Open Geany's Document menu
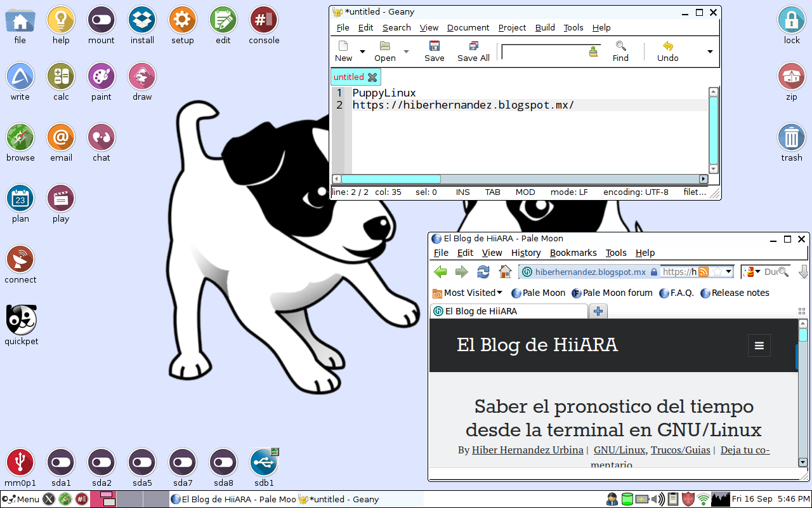 pyautogui.click(x=468, y=27)
